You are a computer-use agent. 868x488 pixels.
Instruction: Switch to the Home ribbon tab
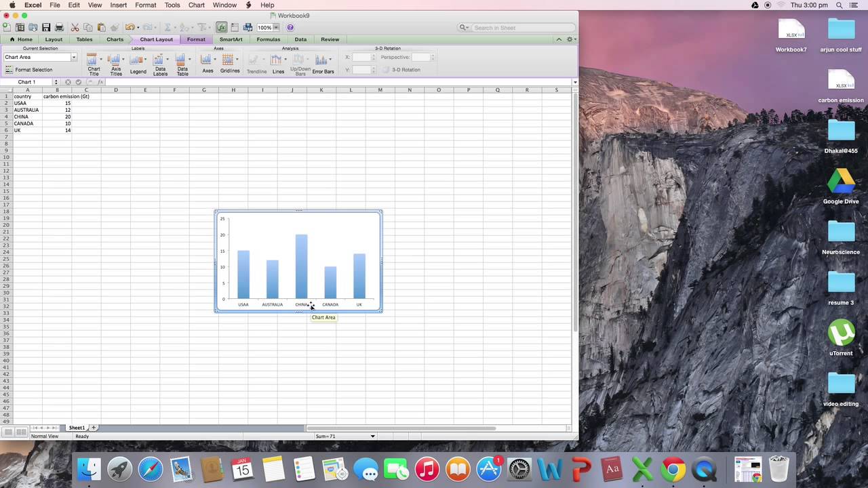click(21, 39)
